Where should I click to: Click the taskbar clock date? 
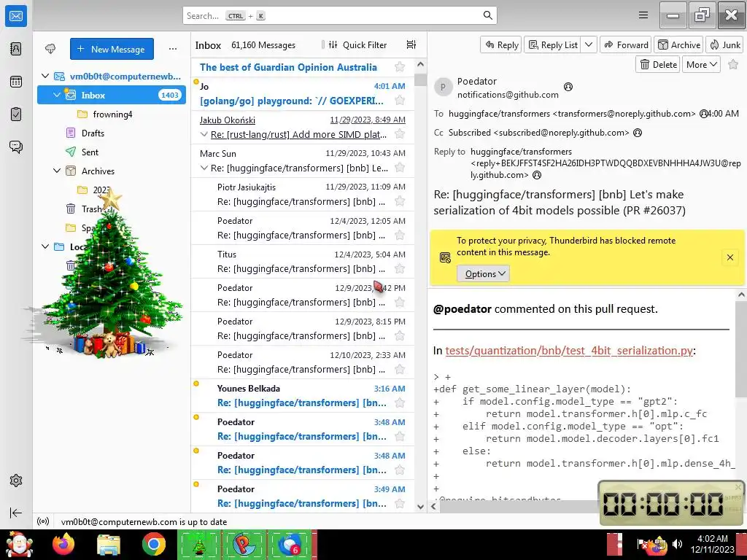pyautogui.click(x=713, y=549)
